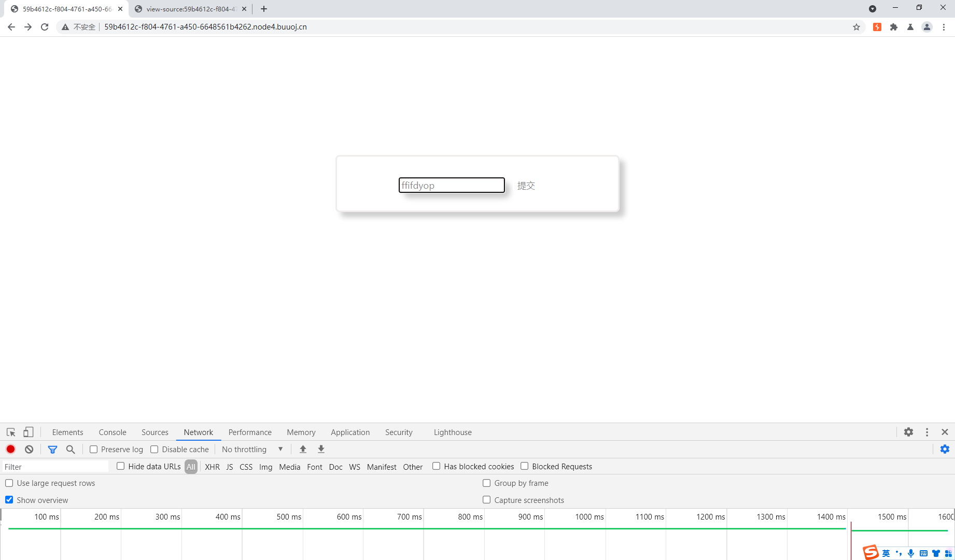Toggle the device toolbar
Viewport: 955px width, 560px height.
pyautogui.click(x=29, y=432)
